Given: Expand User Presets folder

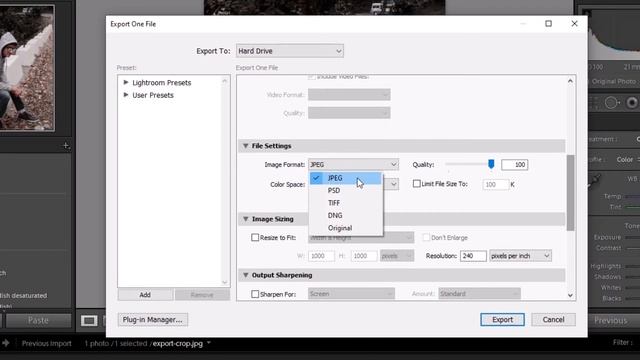Looking at the screenshot, I should point(126,95).
